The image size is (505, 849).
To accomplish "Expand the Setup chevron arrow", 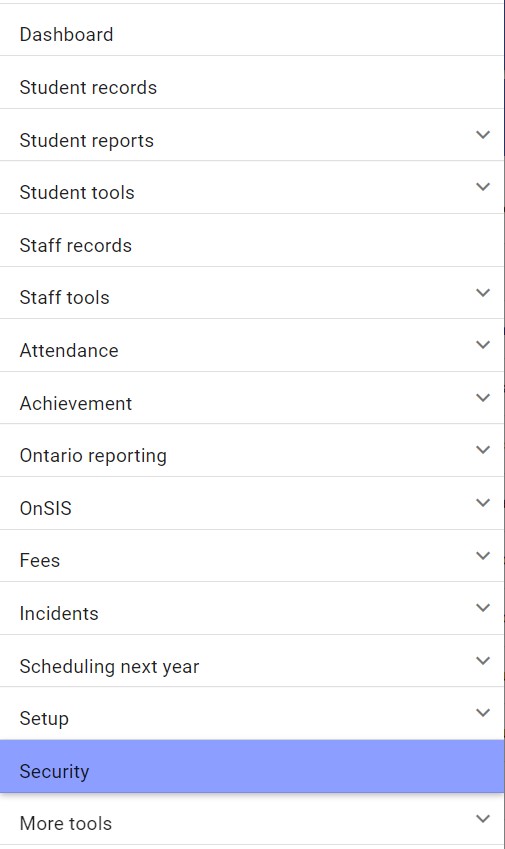I will click(483, 713).
